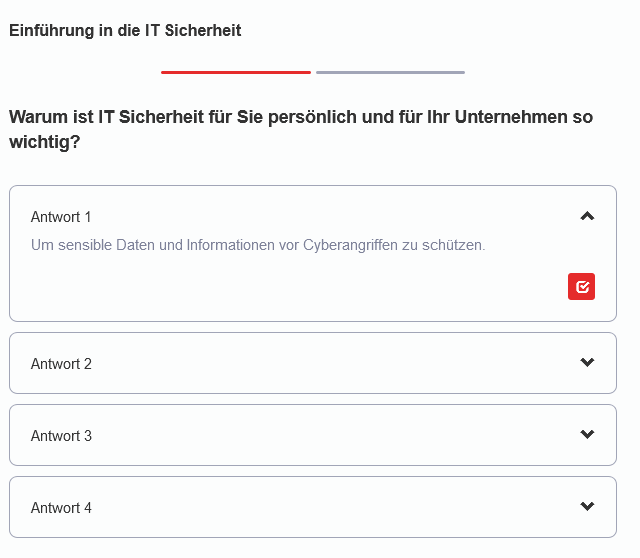640x558 pixels.
Task: Collapse Antwort 1 with the up chevron
Action: click(587, 216)
